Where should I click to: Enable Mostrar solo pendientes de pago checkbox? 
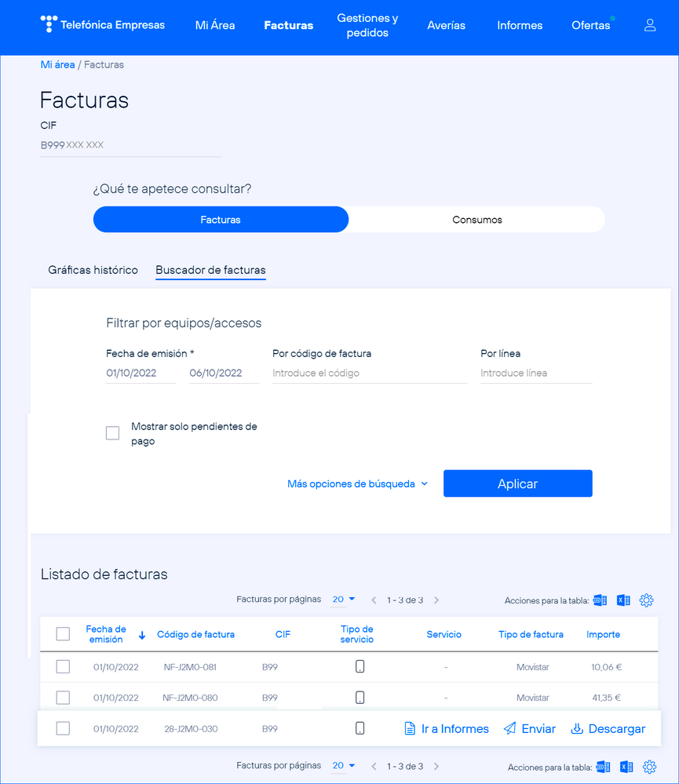pos(113,433)
